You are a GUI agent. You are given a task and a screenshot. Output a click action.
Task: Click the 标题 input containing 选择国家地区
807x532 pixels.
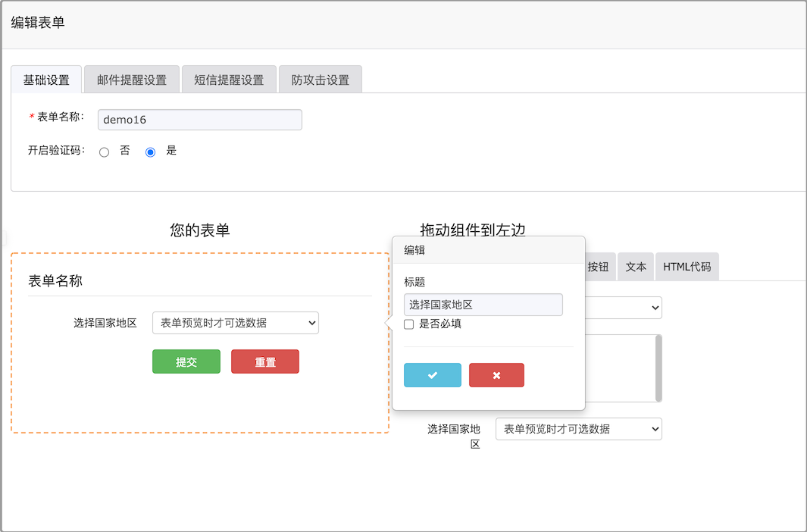click(x=483, y=304)
